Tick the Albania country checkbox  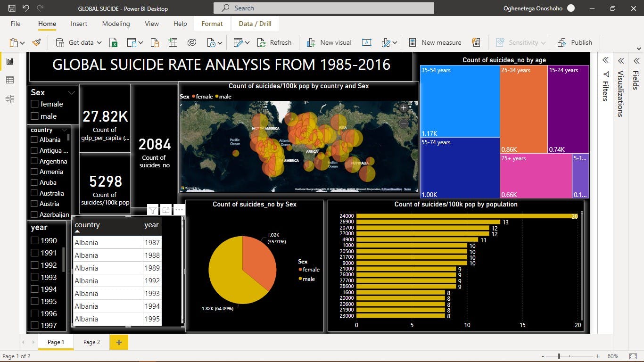[34, 140]
